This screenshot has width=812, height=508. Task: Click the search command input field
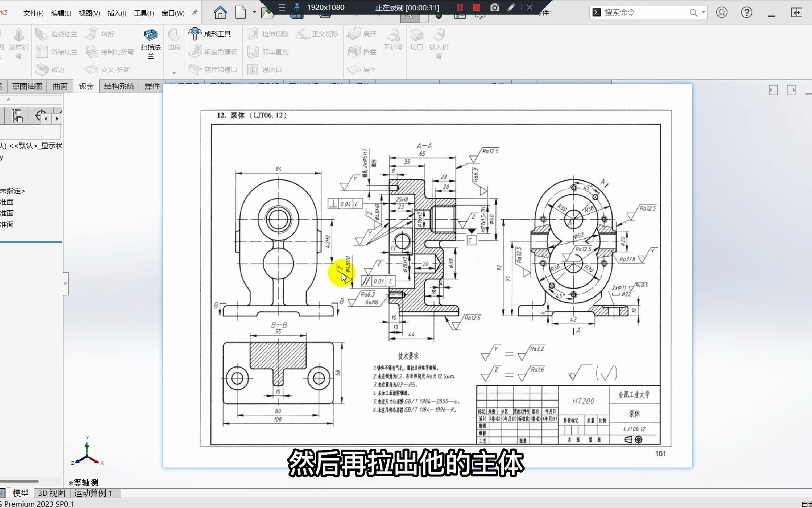[645, 13]
